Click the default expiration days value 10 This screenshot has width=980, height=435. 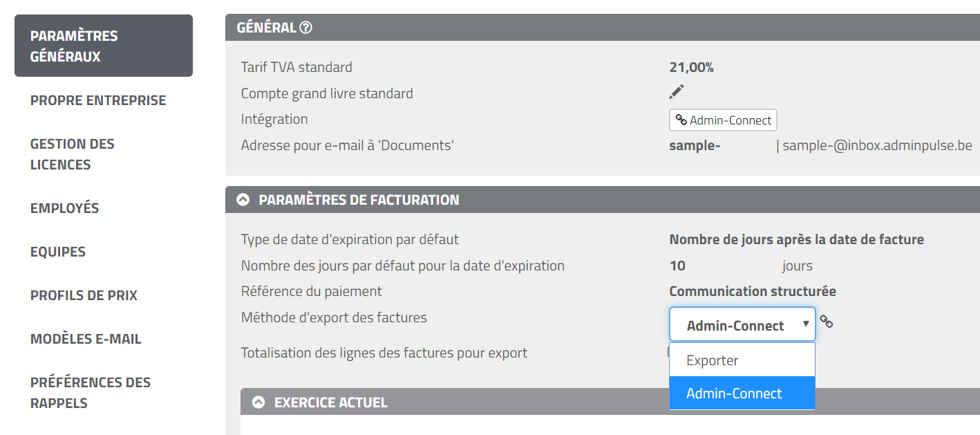pos(677,266)
